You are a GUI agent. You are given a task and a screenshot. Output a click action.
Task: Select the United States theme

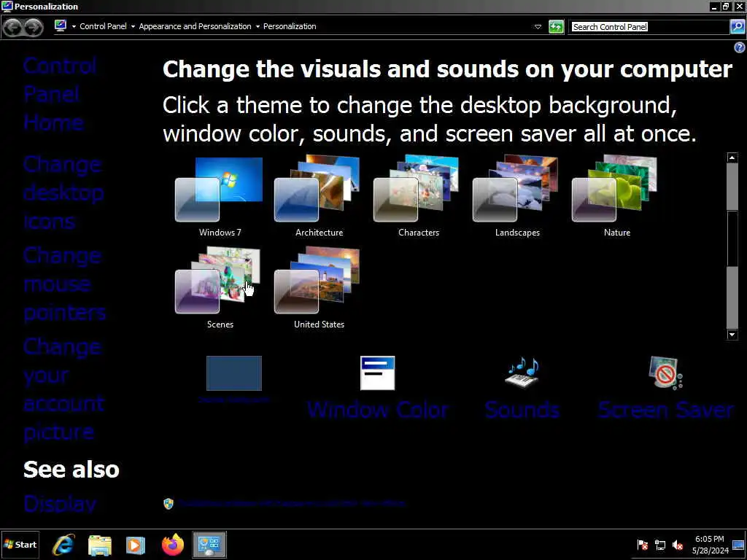[x=318, y=288]
